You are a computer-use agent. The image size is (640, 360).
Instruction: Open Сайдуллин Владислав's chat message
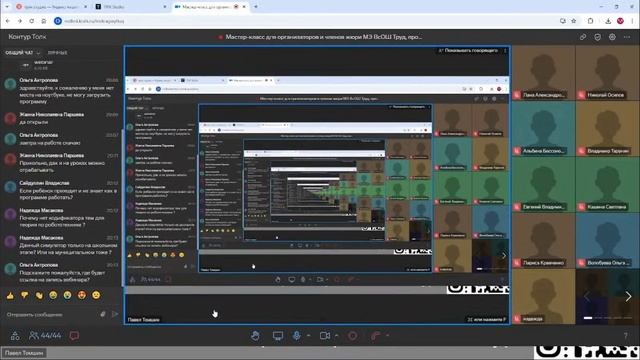(x=61, y=190)
